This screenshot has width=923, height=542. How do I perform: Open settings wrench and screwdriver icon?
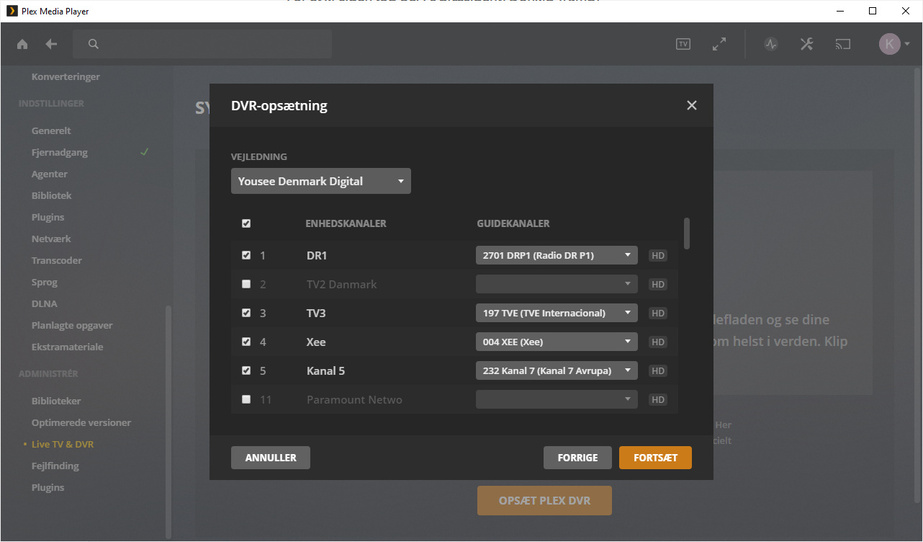806,44
